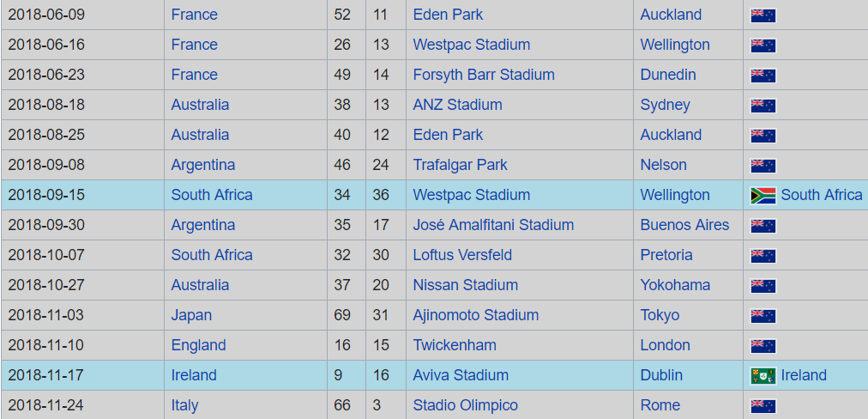This screenshot has height=419, width=868.
Task: Click the South Africa flag icon
Action: [763, 195]
